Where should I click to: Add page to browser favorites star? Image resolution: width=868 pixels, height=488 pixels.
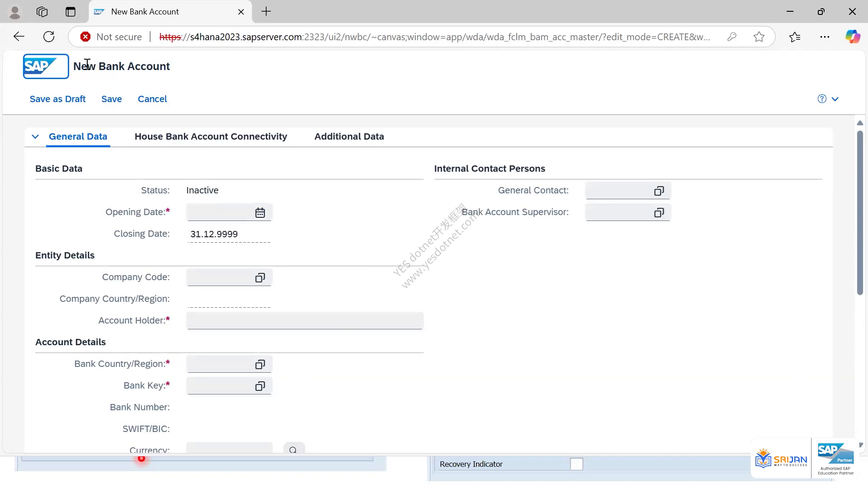pyautogui.click(x=759, y=37)
